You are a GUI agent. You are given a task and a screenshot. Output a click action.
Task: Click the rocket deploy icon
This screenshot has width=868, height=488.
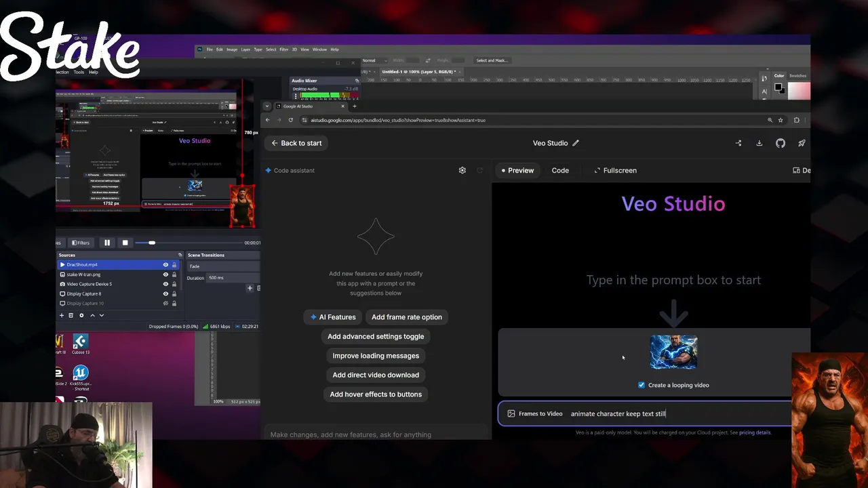802,143
